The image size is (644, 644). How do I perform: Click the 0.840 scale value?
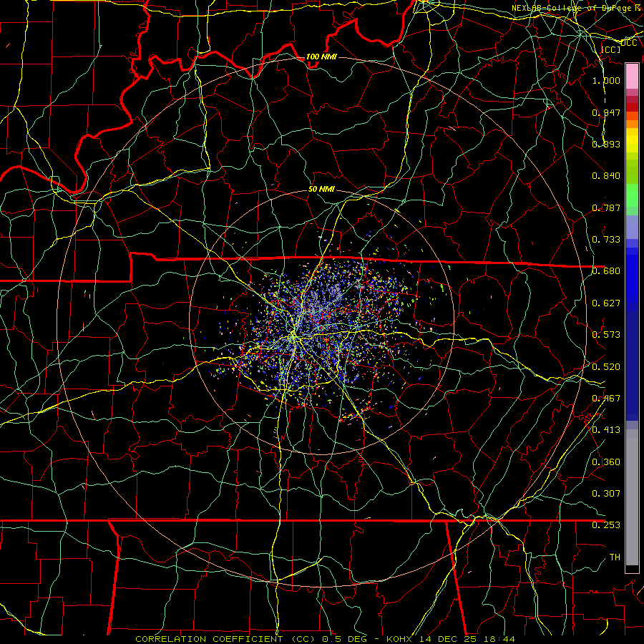606,176
